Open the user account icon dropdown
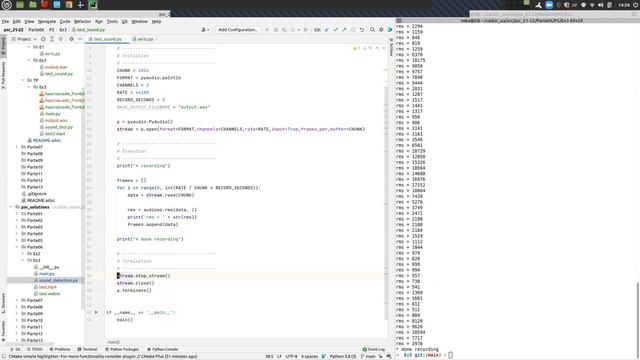 click(205, 30)
